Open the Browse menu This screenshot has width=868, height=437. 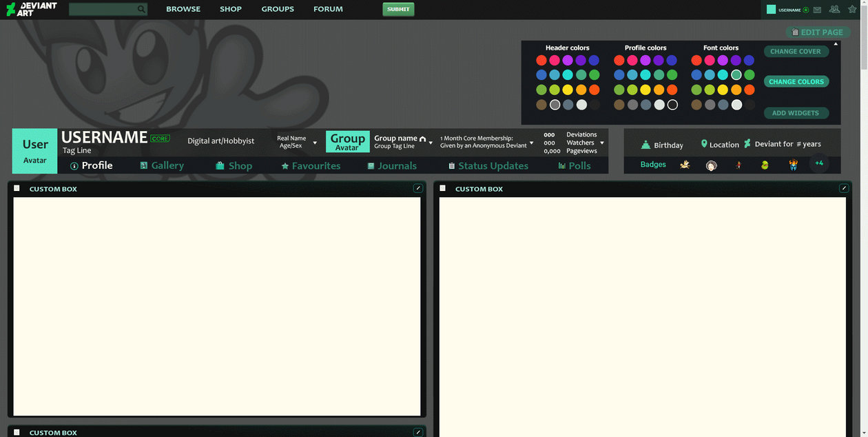(x=183, y=9)
